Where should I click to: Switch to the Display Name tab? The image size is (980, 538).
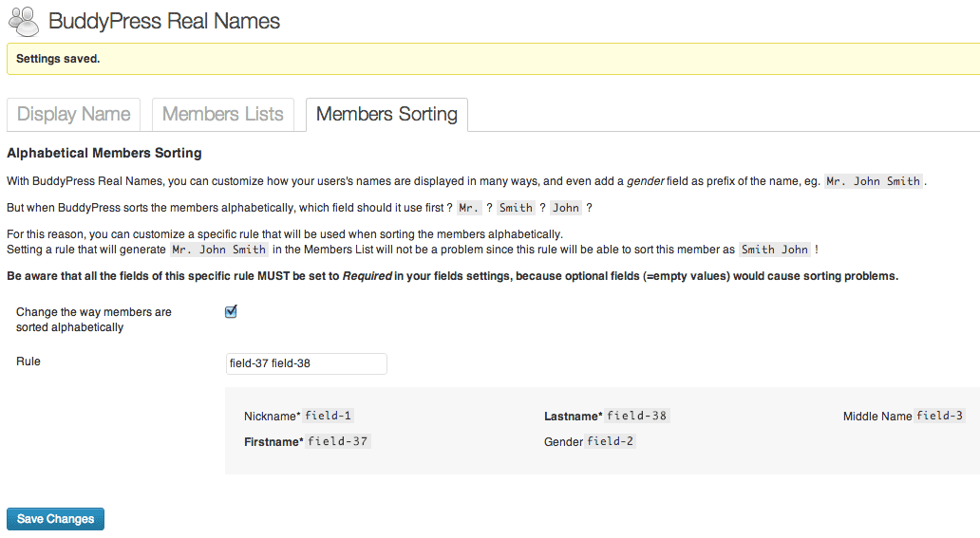74,115
